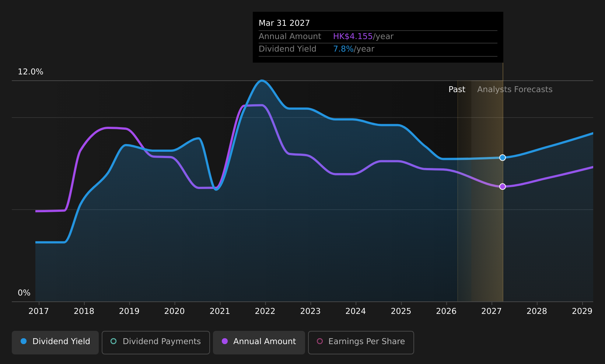Click the HK$4.155/year tooltip value

click(x=363, y=36)
